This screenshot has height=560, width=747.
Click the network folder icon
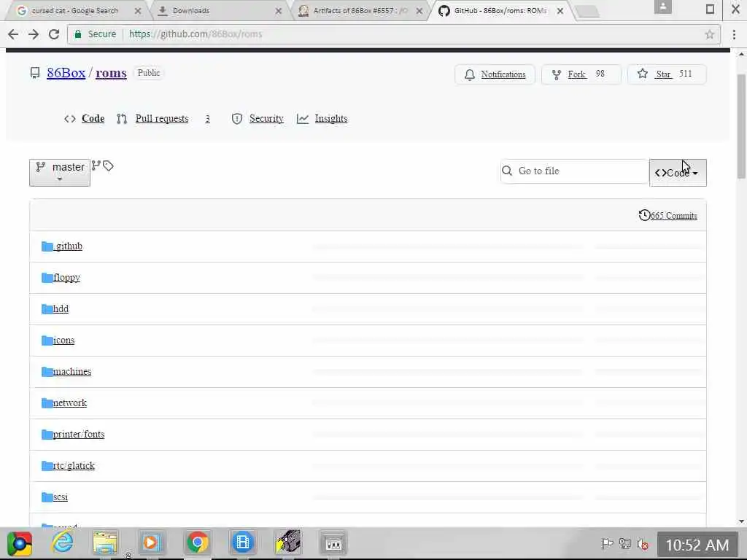coord(47,403)
